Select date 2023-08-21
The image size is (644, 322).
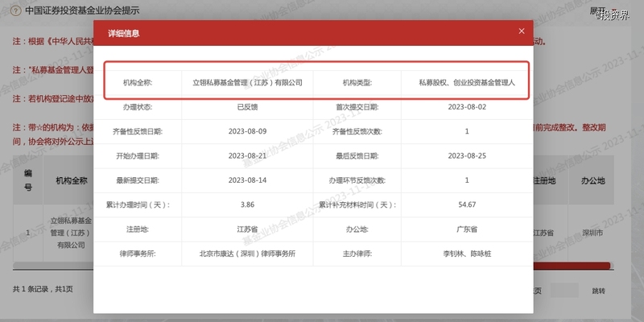click(247, 155)
